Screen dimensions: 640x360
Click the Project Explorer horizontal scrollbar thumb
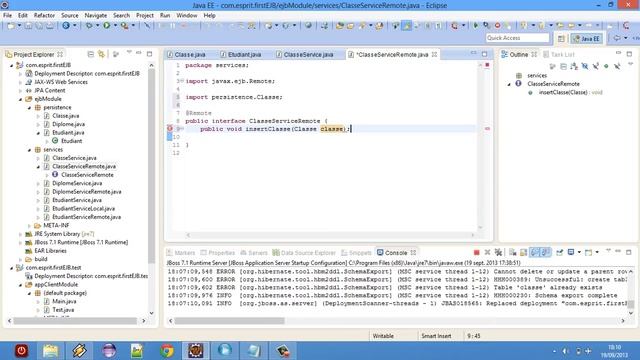click(x=75, y=321)
